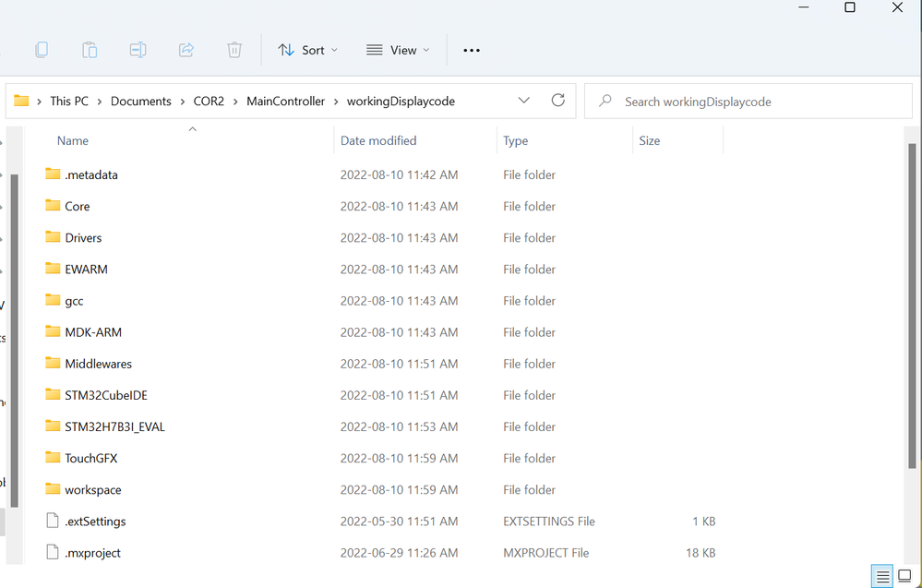This screenshot has width=922, height=588.
Task: Click the Copy toolbar icon
Action: [x=42, y=50]
